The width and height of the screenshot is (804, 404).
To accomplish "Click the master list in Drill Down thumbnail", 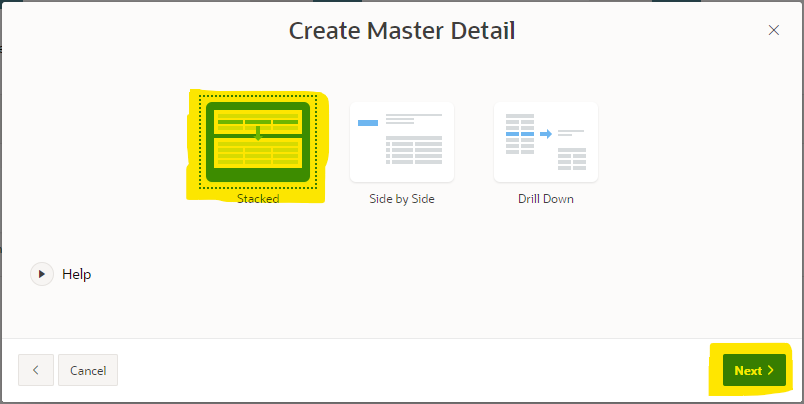I will [x=519, y=134].
